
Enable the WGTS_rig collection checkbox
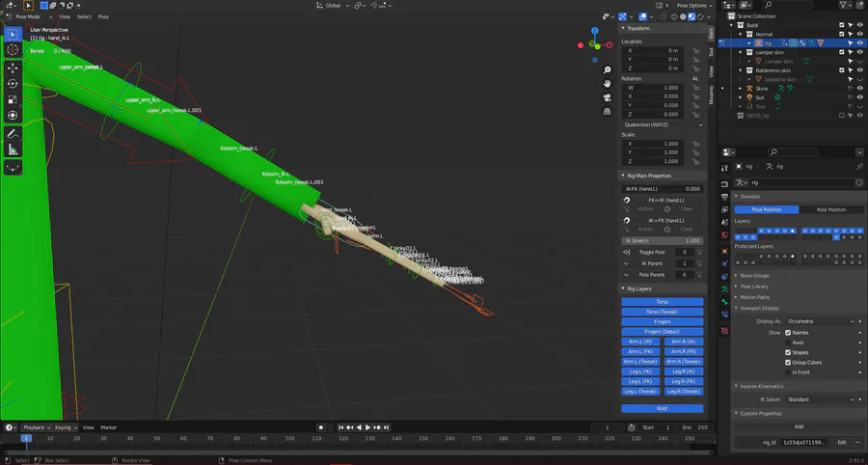click(842, 115)
